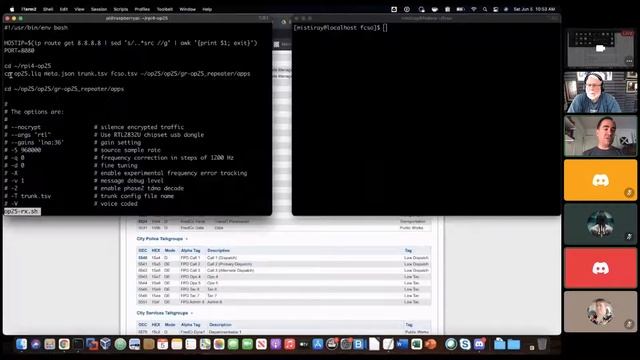Open the VirtualBox dock icon

tap(106, 344)
